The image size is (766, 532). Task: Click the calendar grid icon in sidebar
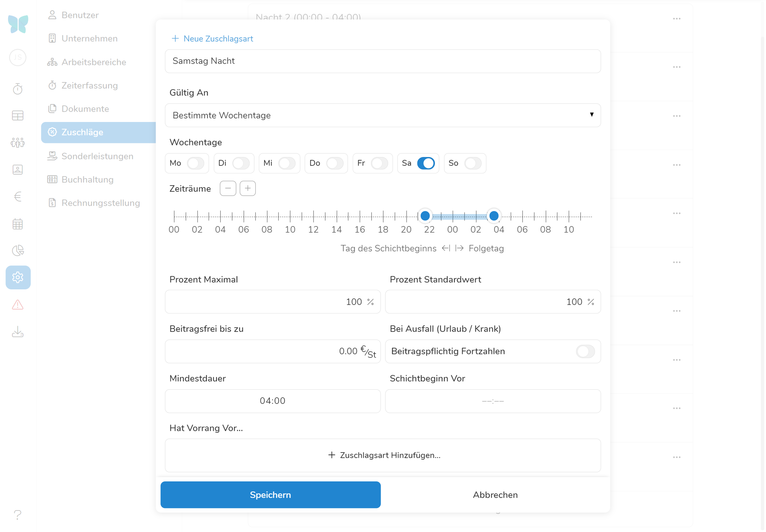pyautogui.click(x=18, y=224)
